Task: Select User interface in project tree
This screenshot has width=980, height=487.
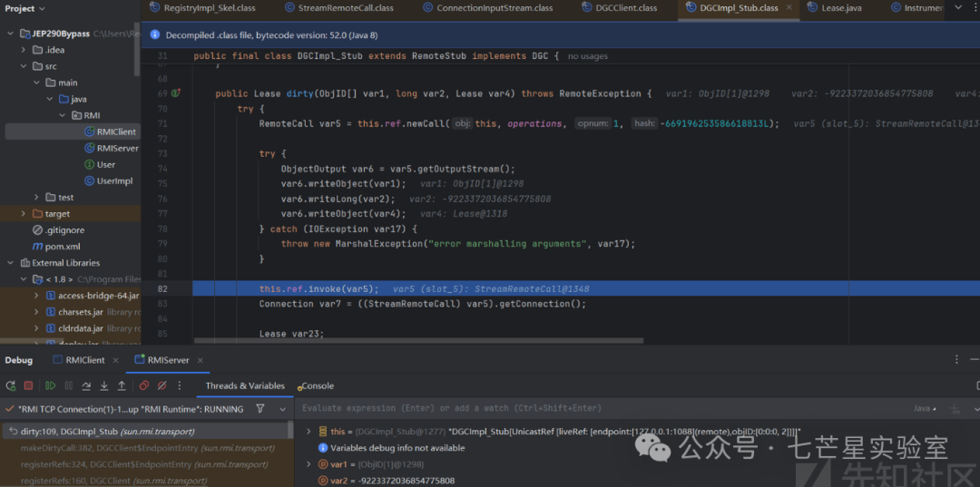Action: (x=100, y=165)
